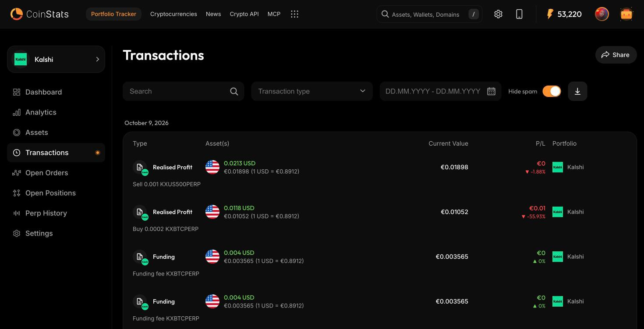The height and width of the screenshot is (329, 644).
Task: Click the orange gift box icon
Action: [x=626, y=14]
